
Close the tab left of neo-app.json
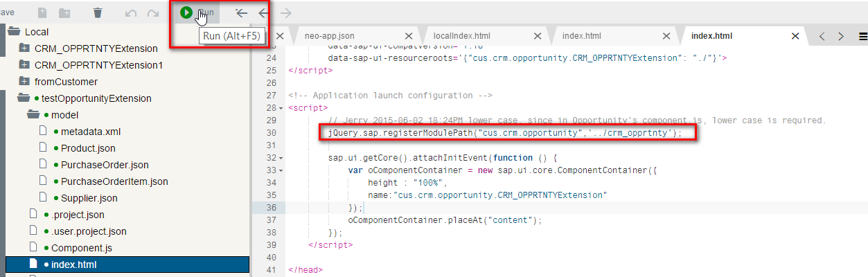[x=280, y=36]
